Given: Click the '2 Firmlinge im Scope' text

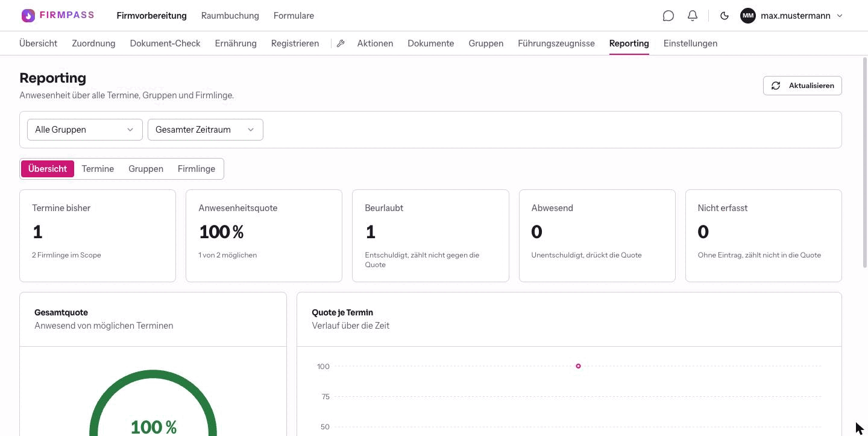Looking at the screenshot, I should (66, 255).
